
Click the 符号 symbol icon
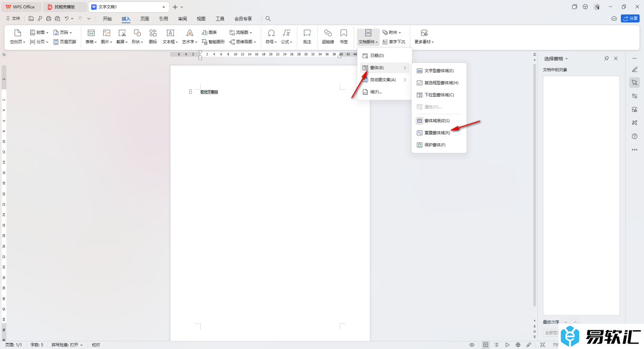pos(271,33)
